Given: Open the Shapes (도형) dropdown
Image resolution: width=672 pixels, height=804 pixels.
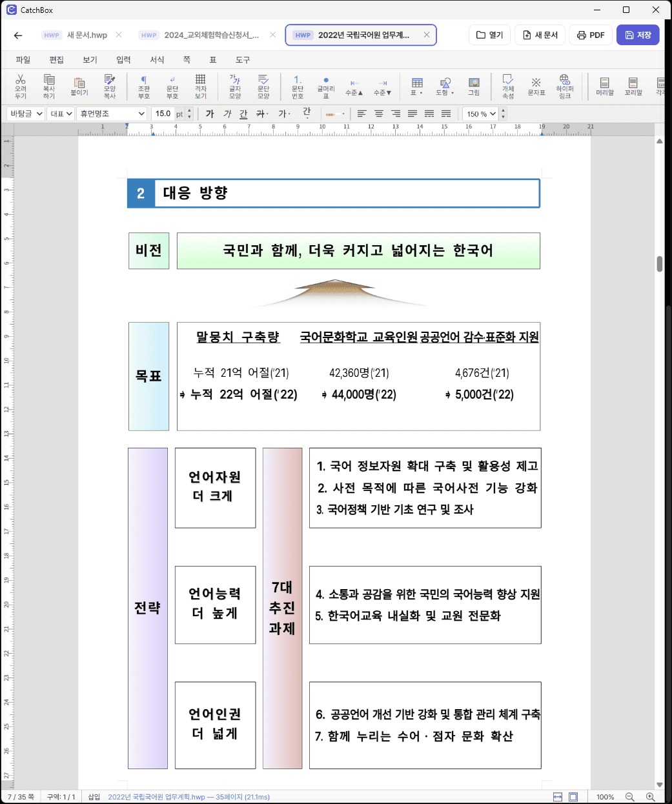Looking at the screenshot, I should [445, 86].
